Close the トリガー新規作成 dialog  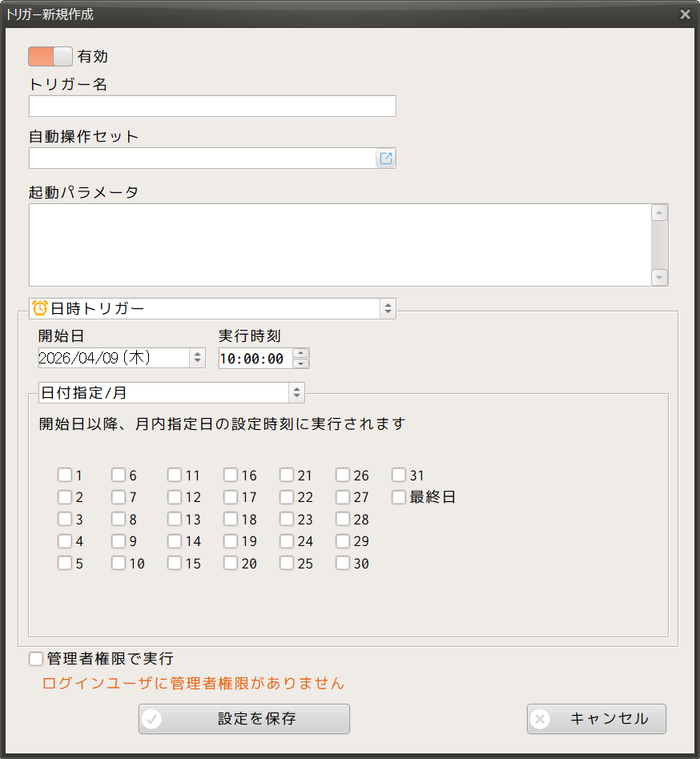pyautogui.click(x=685, y=14)
